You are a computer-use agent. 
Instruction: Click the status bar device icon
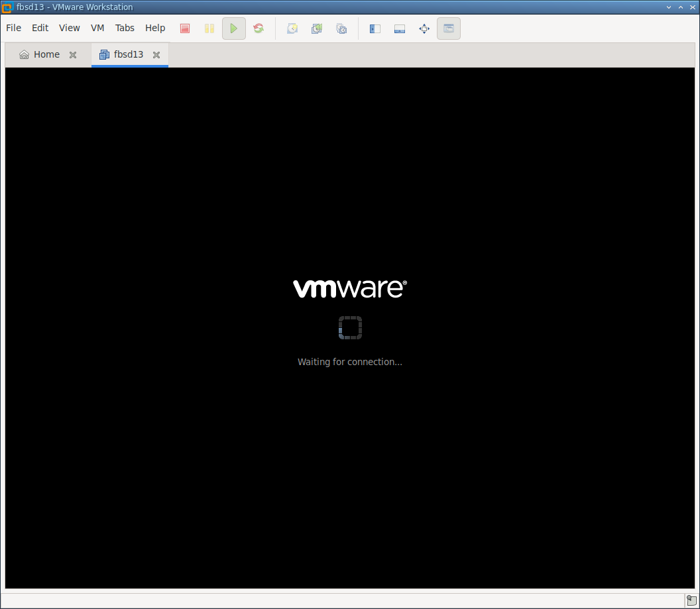[x=691, y=600]
